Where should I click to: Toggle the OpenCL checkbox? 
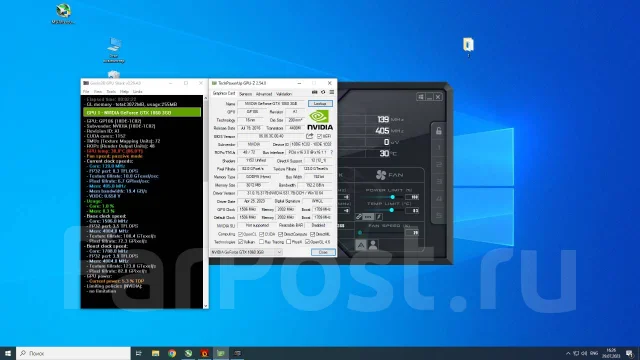click(x=240, y=234)
